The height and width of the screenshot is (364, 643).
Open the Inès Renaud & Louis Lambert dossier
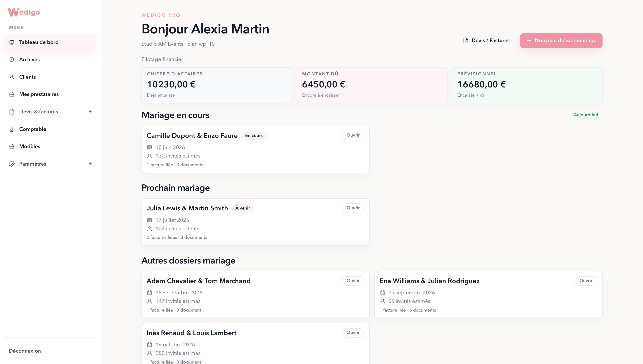pos(353,333)
